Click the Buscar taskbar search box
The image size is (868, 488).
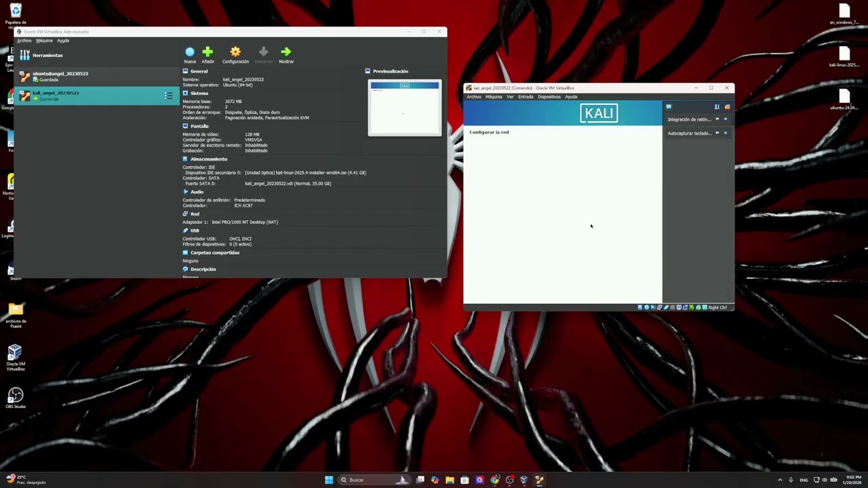pos(374,480)
